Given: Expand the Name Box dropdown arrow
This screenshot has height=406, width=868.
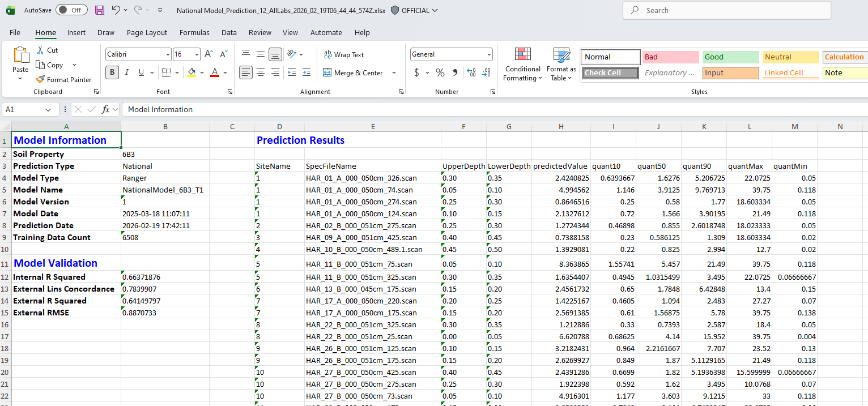Looking at the screenshot, I should tap(48, 109).
